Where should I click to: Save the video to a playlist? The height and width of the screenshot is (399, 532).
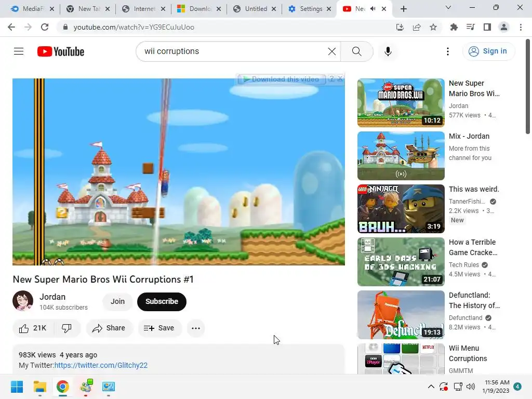coord(159,328)
